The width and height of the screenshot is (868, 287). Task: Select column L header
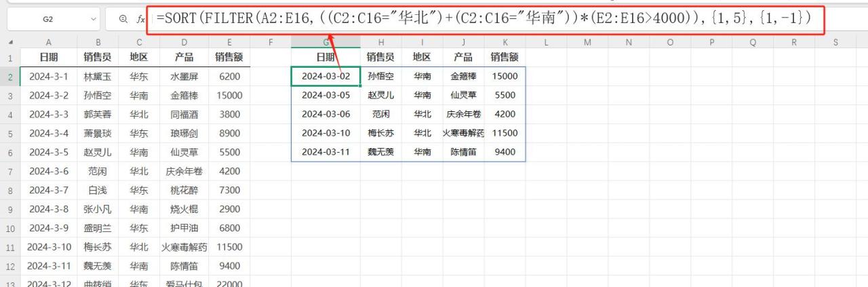(546, 43)
